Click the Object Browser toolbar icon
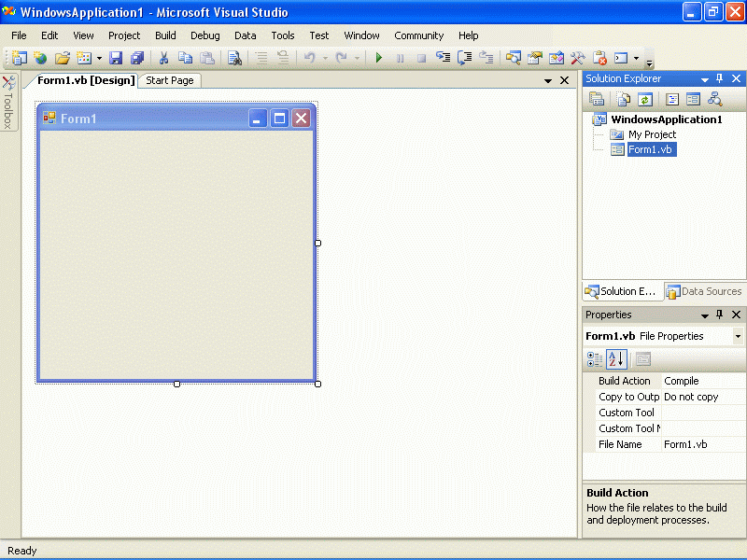The image size is (747, 560). [556, 58]
